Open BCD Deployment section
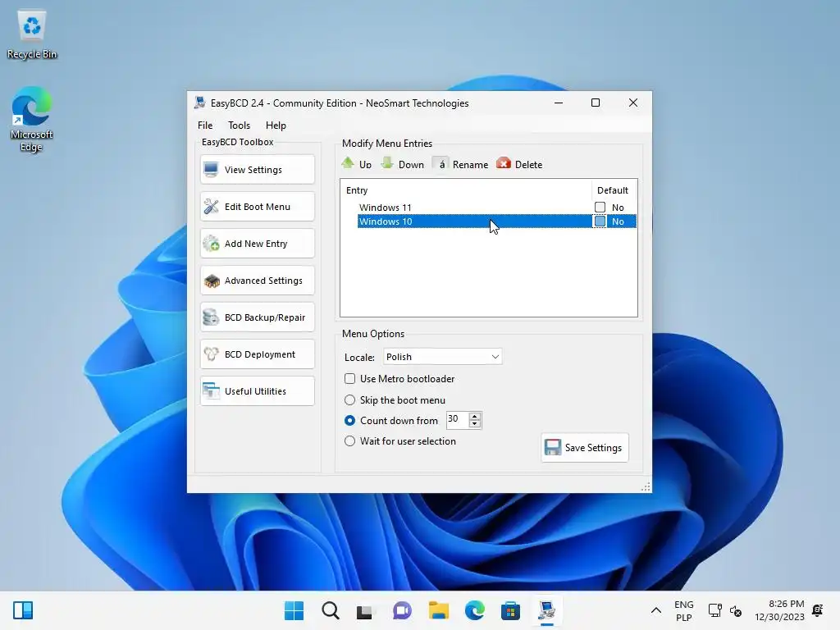This screenshot has height=630, width=840. point(257,354)
